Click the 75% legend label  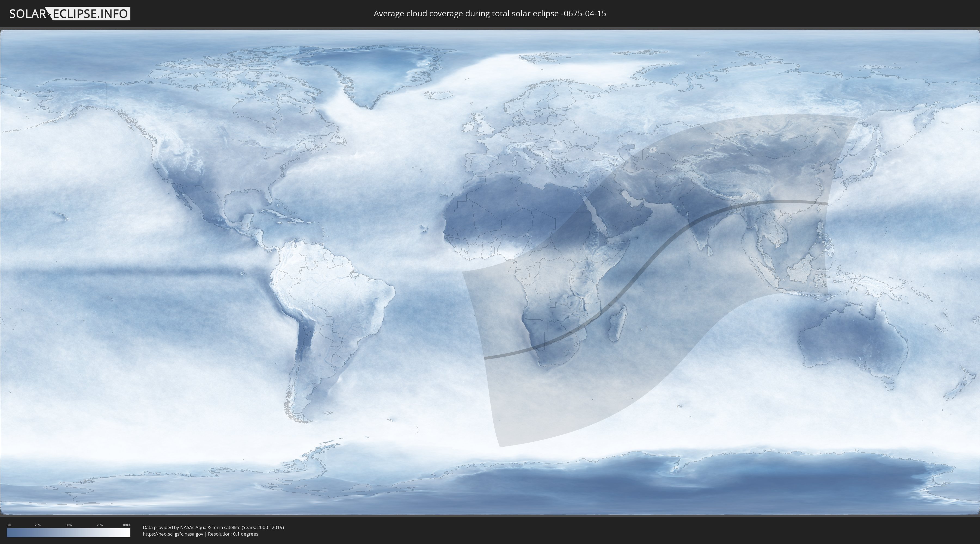pyautogui.click(x=99, y=525)
